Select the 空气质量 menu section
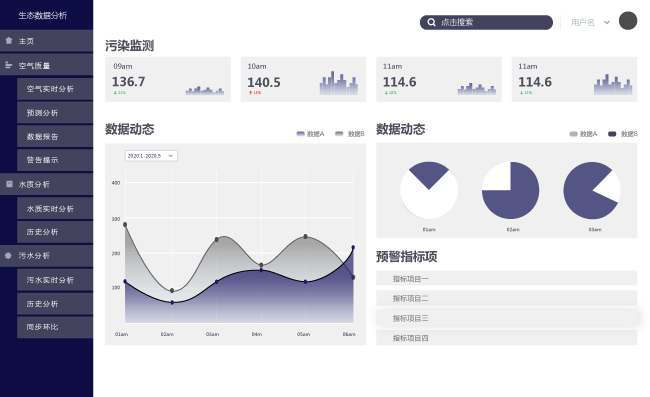 click(x=46, y=65)
